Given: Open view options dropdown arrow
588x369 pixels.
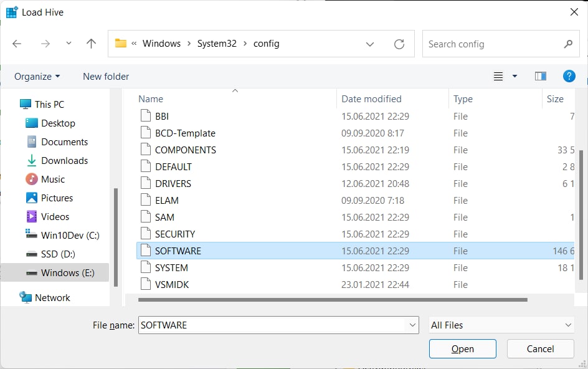Looking at the screenshot, I should pyautogui.click(x=514, y=76).
